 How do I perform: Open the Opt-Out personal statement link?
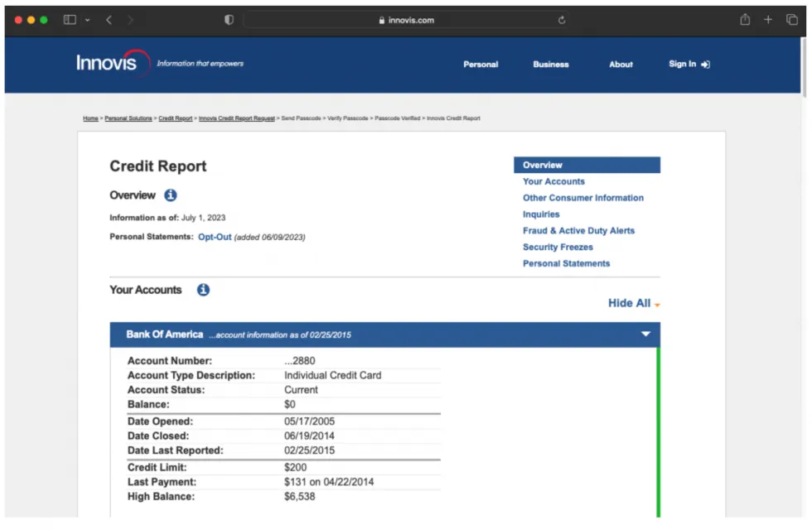tap(215, 237)
